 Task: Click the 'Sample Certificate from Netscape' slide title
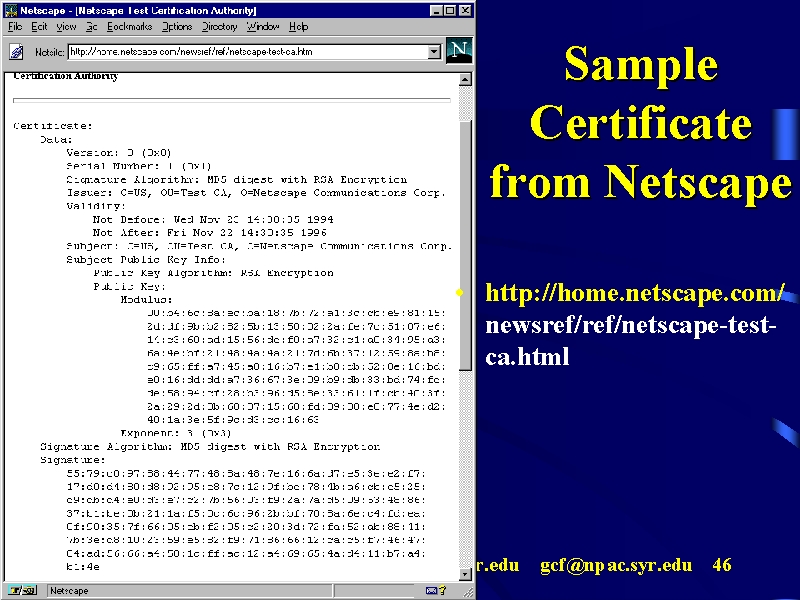click(641, 124)
